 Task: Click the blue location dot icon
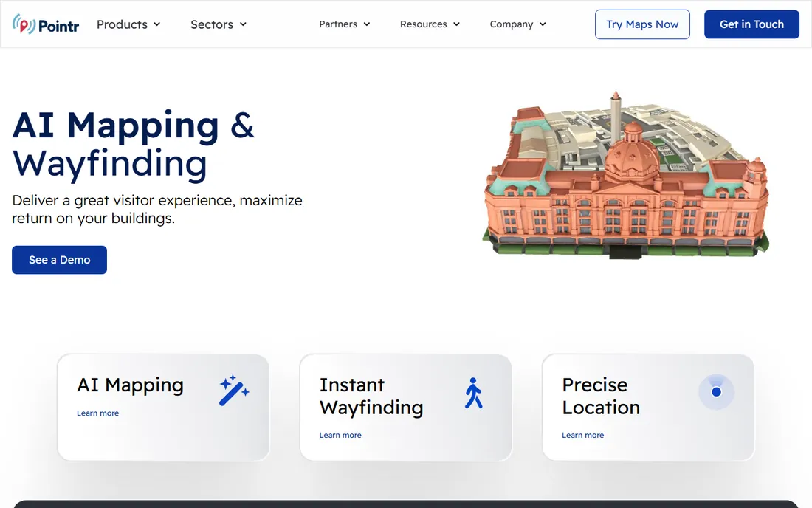716,392
